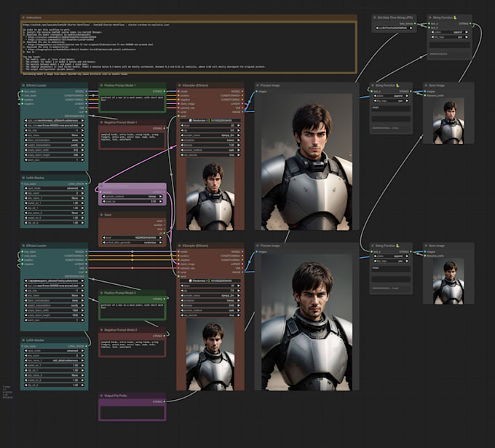
Task: Open action append dropdown in mod2 String Function
Action: (x=391, y=256)
